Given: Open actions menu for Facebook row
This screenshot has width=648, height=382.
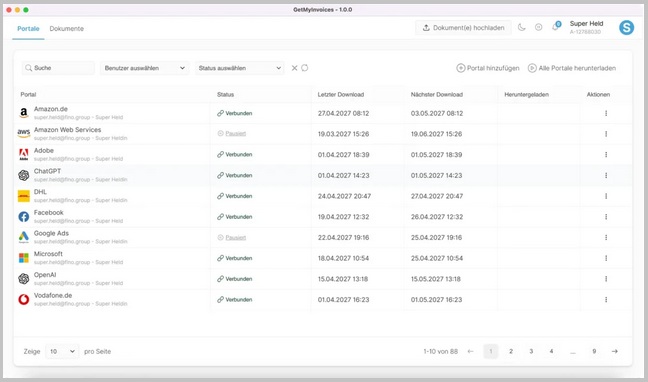Looking at the screenshot, I should point(606,217).
